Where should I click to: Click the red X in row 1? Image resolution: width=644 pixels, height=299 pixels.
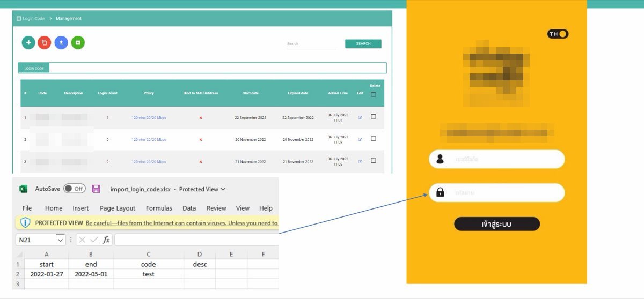(x=201, y=118)
